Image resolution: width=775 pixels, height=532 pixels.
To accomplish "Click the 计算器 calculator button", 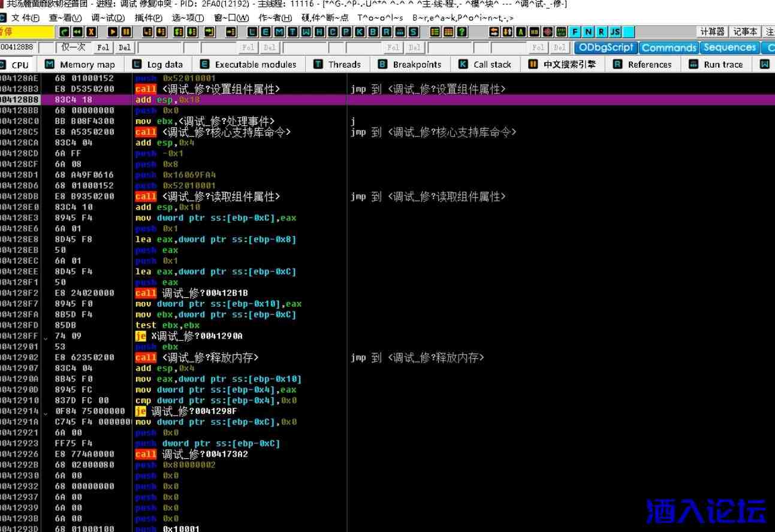I will [x=713, y=32].
